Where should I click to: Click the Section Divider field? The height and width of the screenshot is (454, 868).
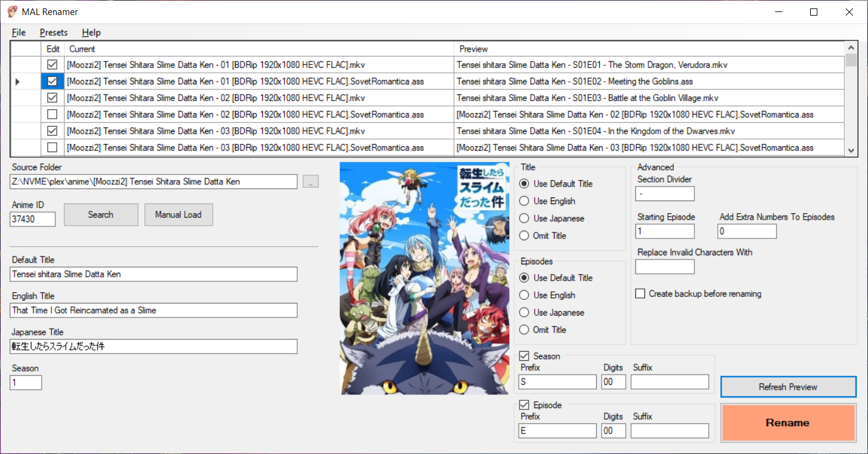pyautogui.click(x=665, y=193)
